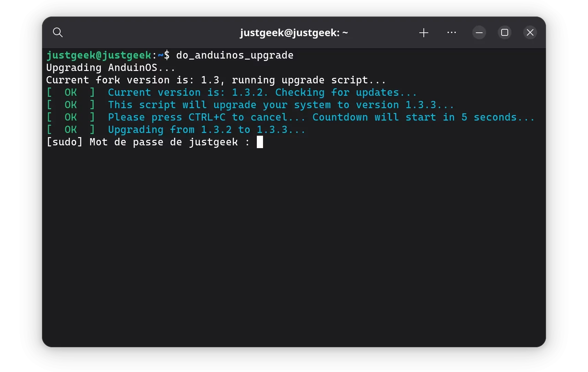Click the do_anduinos_upgrade command text
The height and width of the screenshot is (372, 588).
[x=235, y=55]
